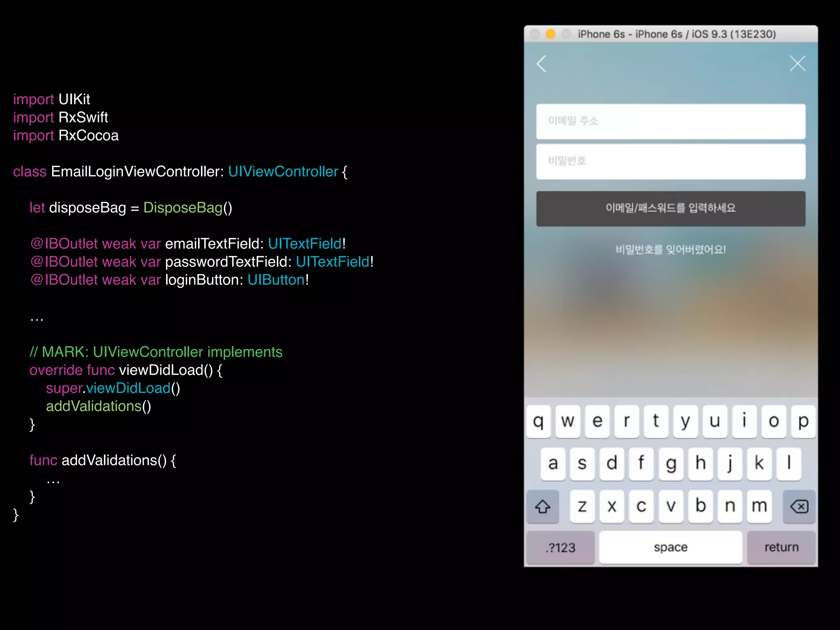Switch keyboard to .?123 numbers layout
The width and height of the screenshot is (840, 630).
pos(560,548)
